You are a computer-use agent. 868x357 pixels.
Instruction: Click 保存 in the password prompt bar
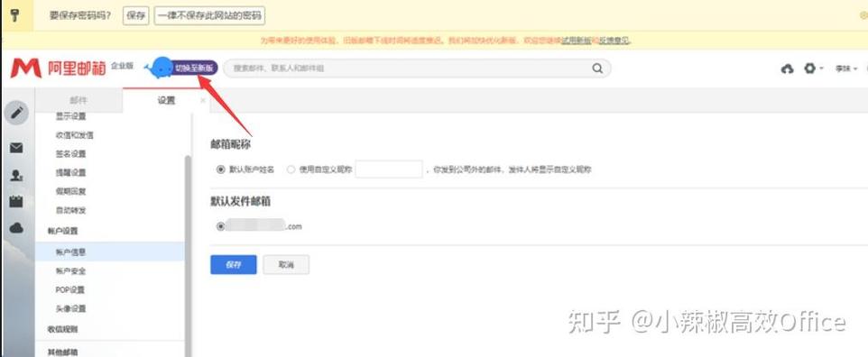tap(135, 15)
